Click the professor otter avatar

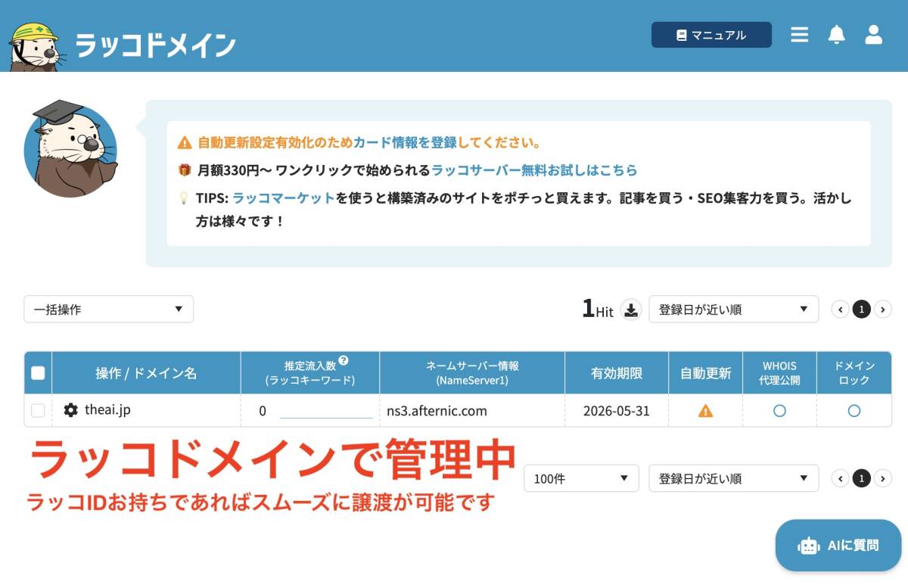pyautogui.click(x=70, y=148)
